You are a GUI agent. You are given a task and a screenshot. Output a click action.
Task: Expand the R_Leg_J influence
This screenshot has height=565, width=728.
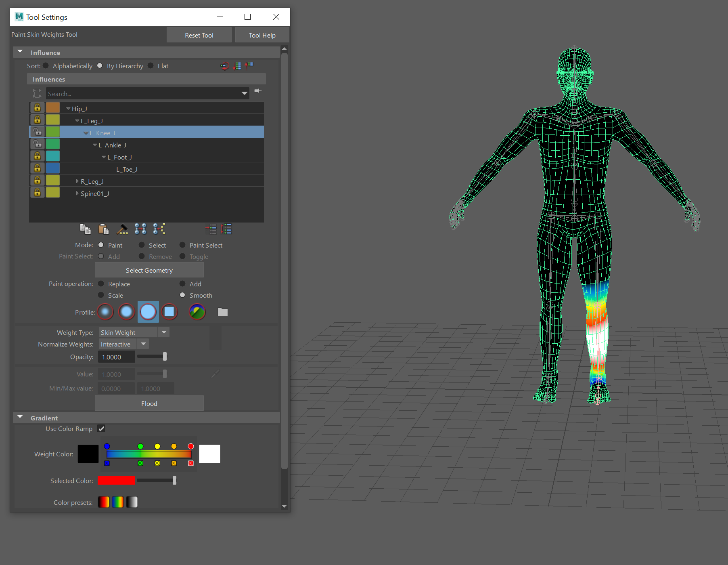(x=77, y=181)
